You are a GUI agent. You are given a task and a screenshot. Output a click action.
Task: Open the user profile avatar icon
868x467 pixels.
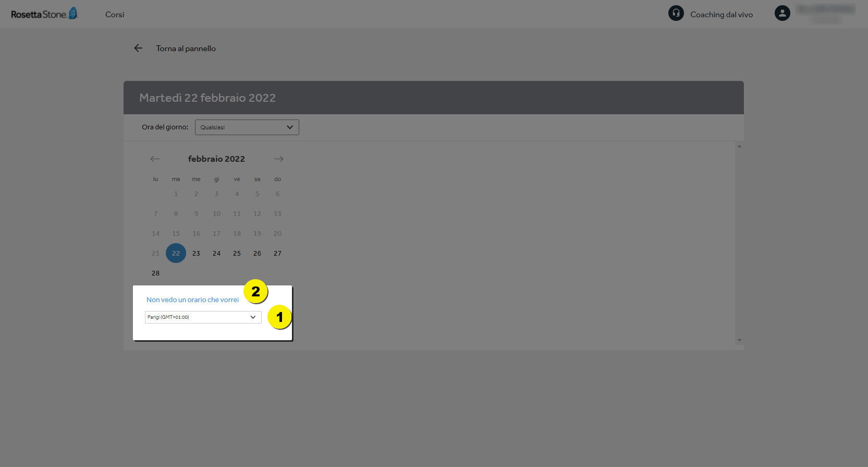pos(782,13)
